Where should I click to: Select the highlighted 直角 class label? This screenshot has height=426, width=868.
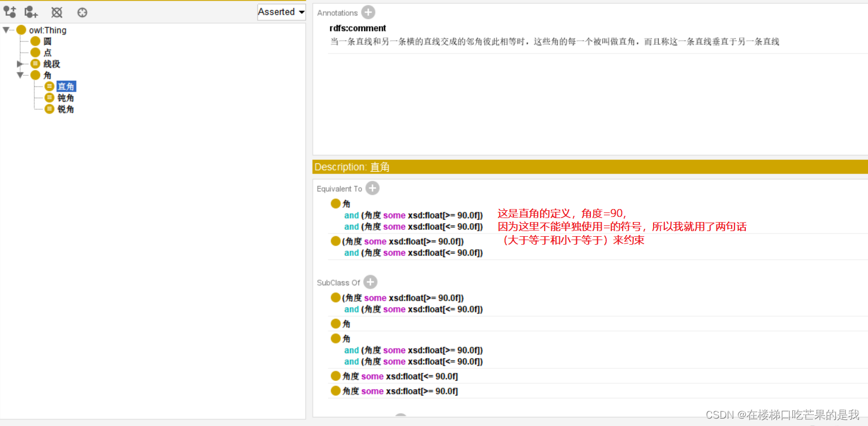(66, 86)
